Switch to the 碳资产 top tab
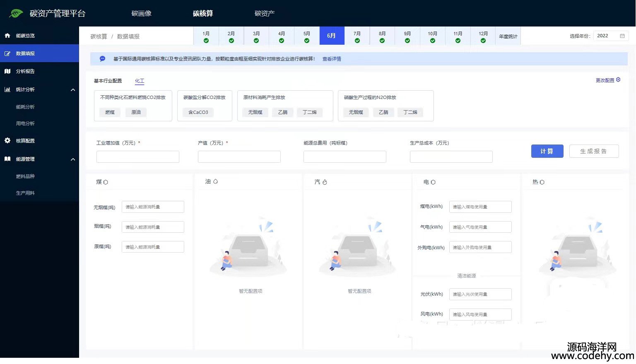Viewport: 636px width, 364px height. (x=265, y=14)
